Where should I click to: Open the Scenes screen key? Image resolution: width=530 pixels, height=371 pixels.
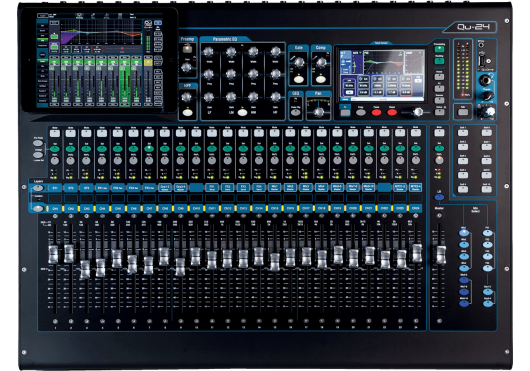[439, 100]
